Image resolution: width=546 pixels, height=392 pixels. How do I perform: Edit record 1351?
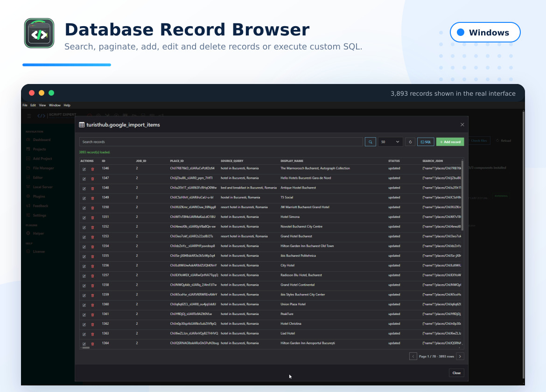pos(84,217)
